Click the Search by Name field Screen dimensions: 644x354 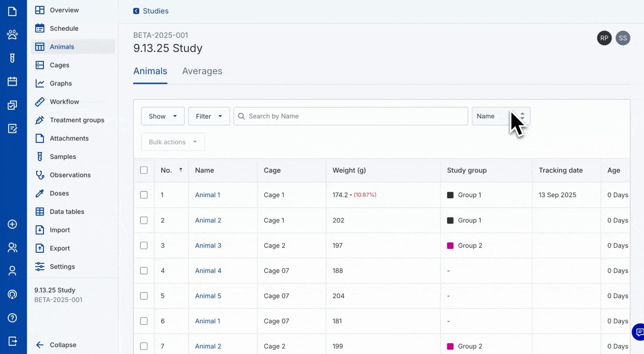tap(351, 116)
